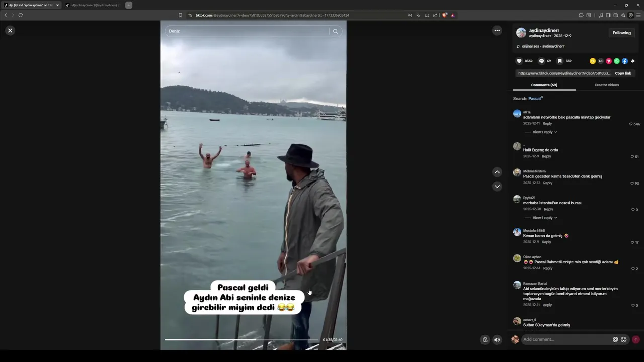Open the emoji picker in the comment box
The image size is (644, 362).
(x=624, y=339)
